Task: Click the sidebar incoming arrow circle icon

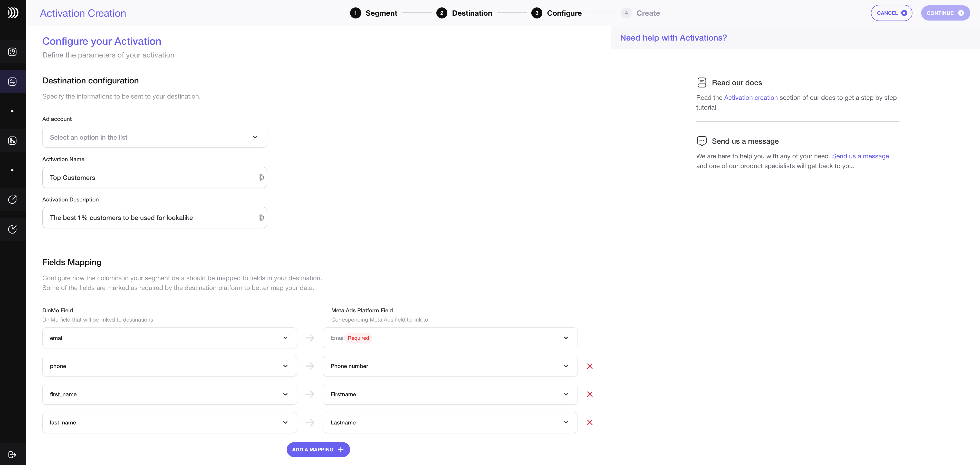Action: (13, 229)
